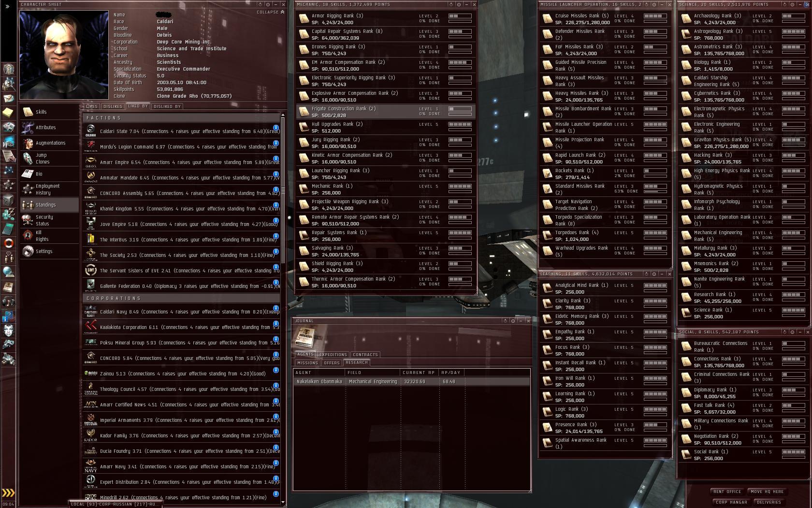
Task: Open the Expeditions tab in Journal
Action: pyautogui.click(x=333, y=355)
